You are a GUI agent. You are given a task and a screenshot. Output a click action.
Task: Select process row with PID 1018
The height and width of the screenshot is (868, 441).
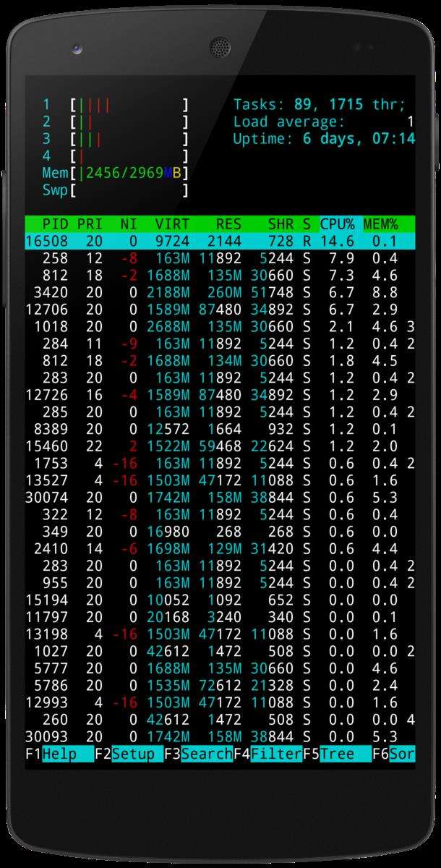[220, 327]
